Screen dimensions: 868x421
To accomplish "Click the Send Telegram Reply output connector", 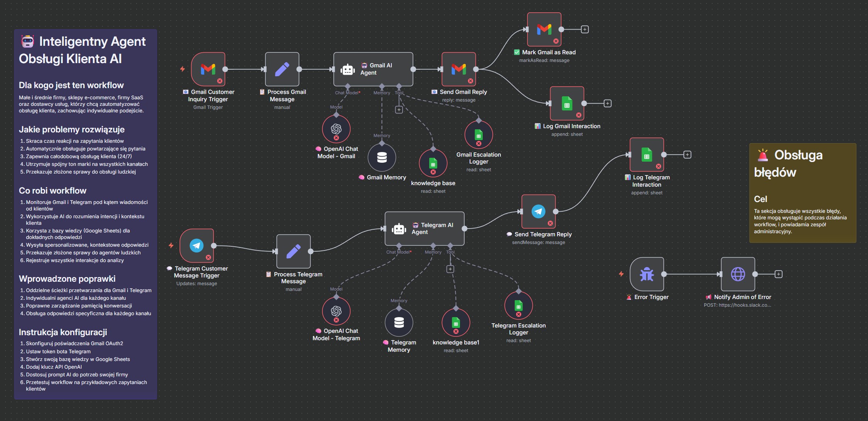I will [556, 212].
